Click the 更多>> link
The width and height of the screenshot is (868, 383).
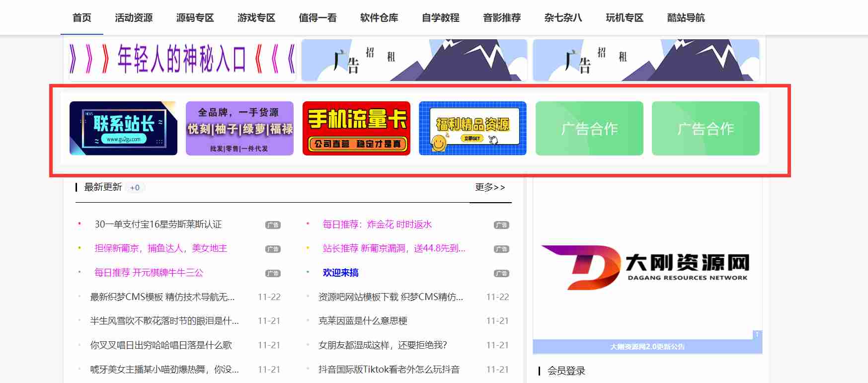point(490,187)
